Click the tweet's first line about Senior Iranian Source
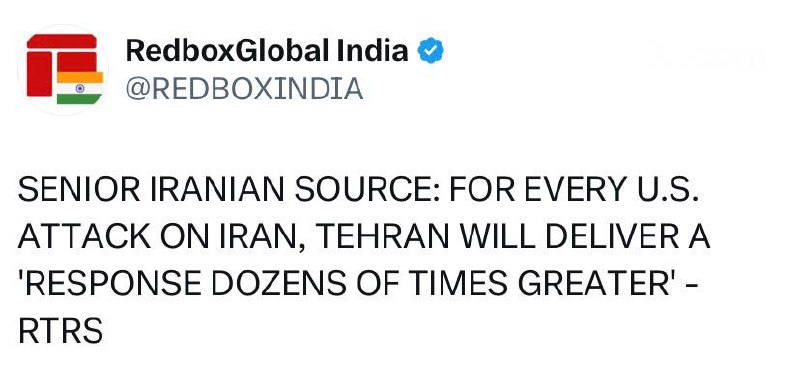The image size is (800, 386). (358, 190)
